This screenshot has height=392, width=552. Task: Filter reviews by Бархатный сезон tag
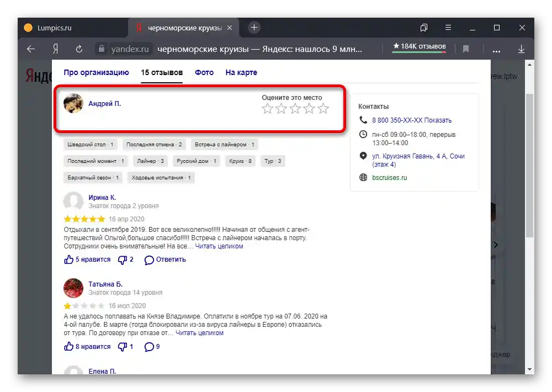pos(93,178)
